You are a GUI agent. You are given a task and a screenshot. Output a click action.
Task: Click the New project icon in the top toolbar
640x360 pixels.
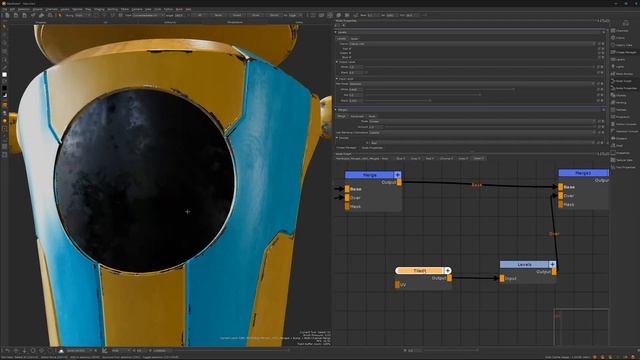(7, 16)
